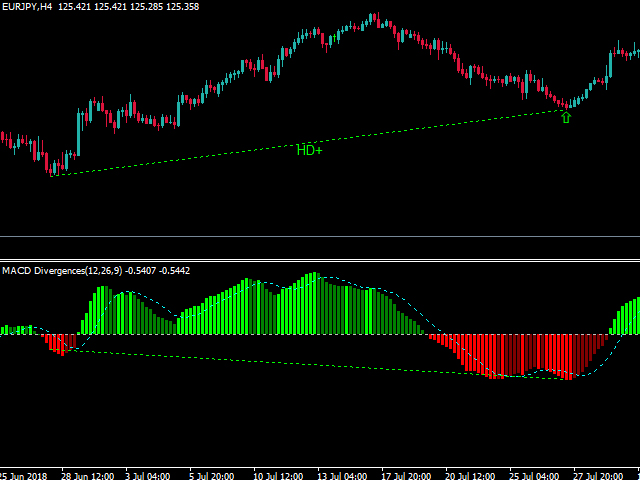Click the EURJPY,H4 chart title text

27,7
